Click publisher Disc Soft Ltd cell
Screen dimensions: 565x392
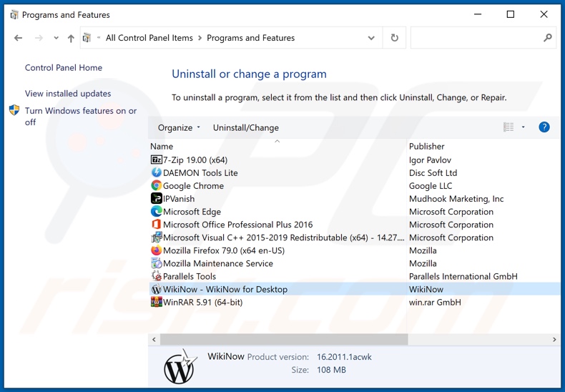[x=433, y=173]
